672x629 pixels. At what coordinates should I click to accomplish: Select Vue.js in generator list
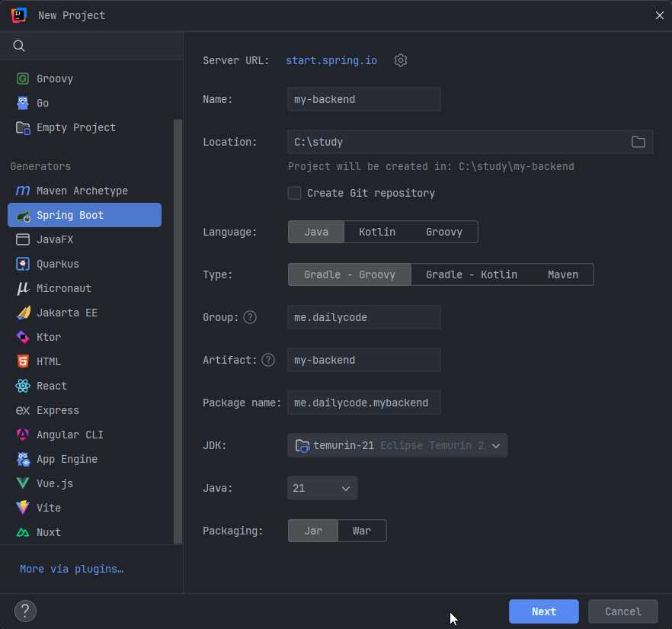[x=85, y=483]
